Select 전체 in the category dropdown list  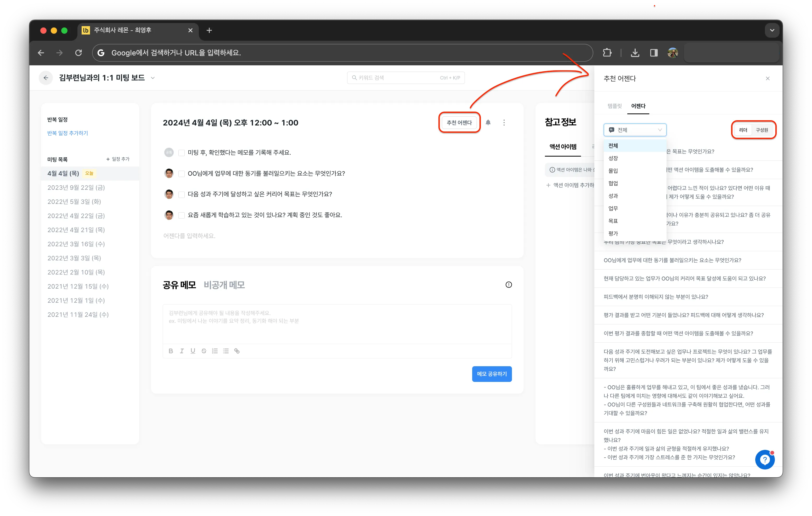coord(635,146)
